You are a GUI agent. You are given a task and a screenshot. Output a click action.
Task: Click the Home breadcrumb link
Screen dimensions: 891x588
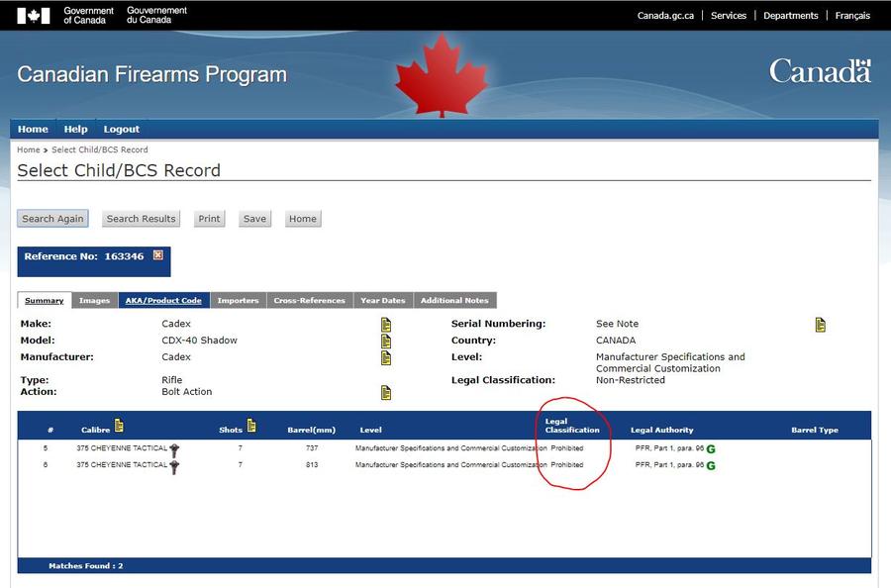(x=29, y=149)
